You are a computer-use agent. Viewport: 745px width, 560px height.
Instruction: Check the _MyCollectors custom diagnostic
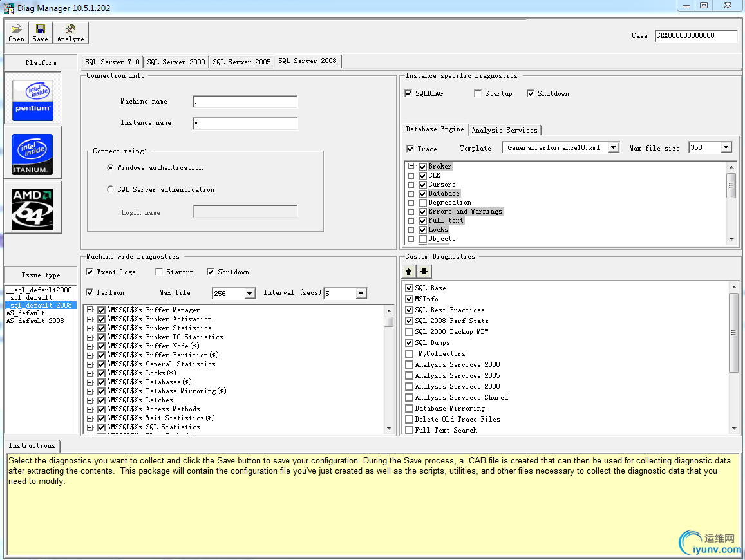pos(409,353)
